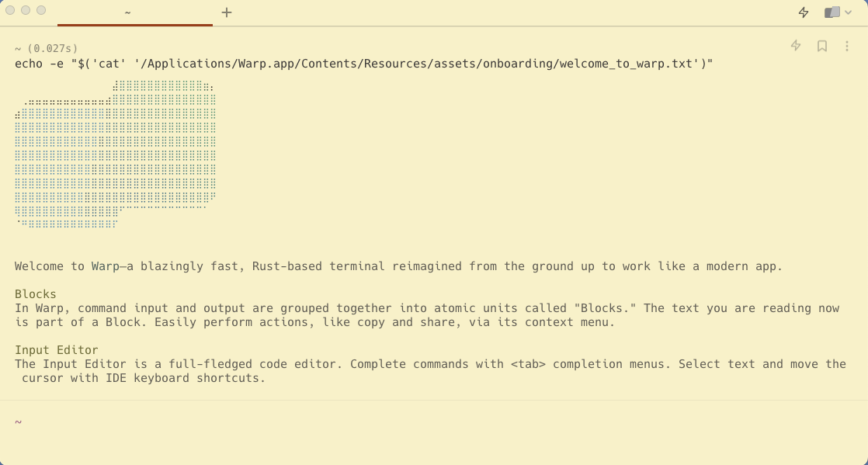Screen dimensions: 868x465
Task: Open Warp AI from the title bar lightning bolt
Action: point(804,12)
